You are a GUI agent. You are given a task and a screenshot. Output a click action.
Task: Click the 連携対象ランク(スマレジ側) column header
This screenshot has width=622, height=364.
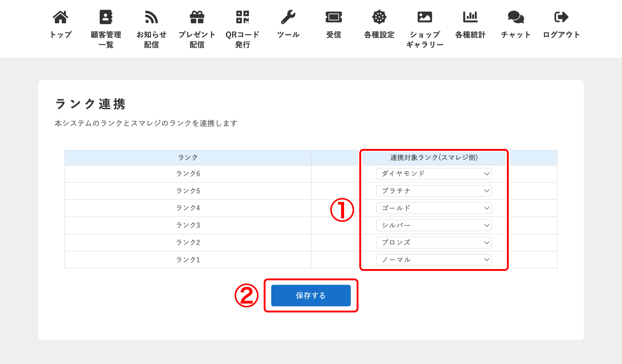point(434,158)
